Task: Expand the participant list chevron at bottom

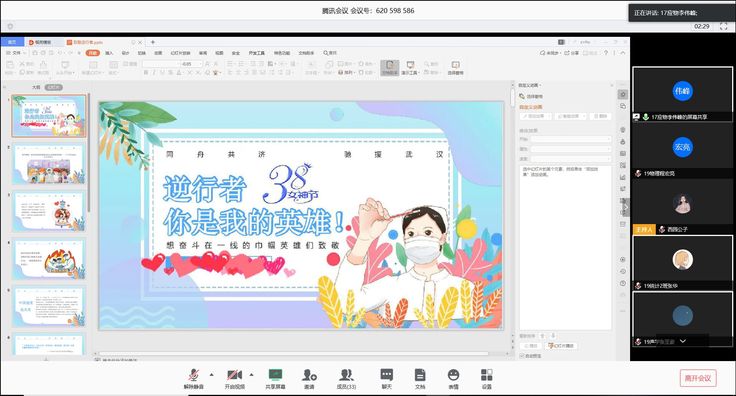Action: pos(682,341)
